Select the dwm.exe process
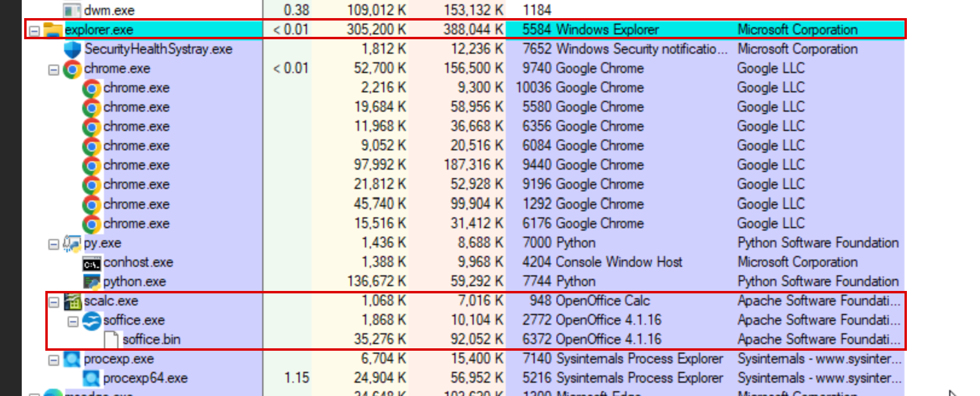The height and width of the screenshot is (396, 980). click(109, 10)
